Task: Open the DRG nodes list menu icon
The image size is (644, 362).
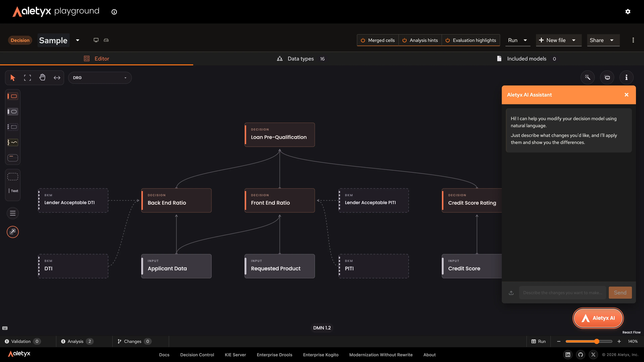Action: pyautogui.click(x=13, y=213)
